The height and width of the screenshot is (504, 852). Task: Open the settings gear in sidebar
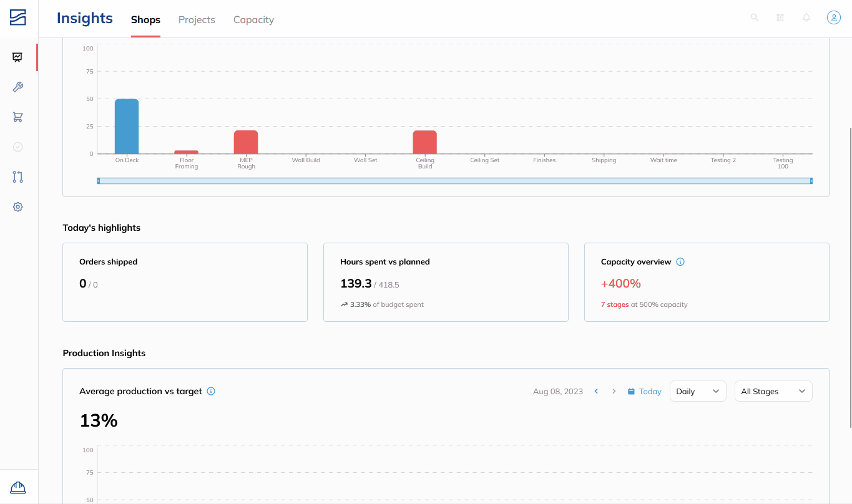(17, 207)
